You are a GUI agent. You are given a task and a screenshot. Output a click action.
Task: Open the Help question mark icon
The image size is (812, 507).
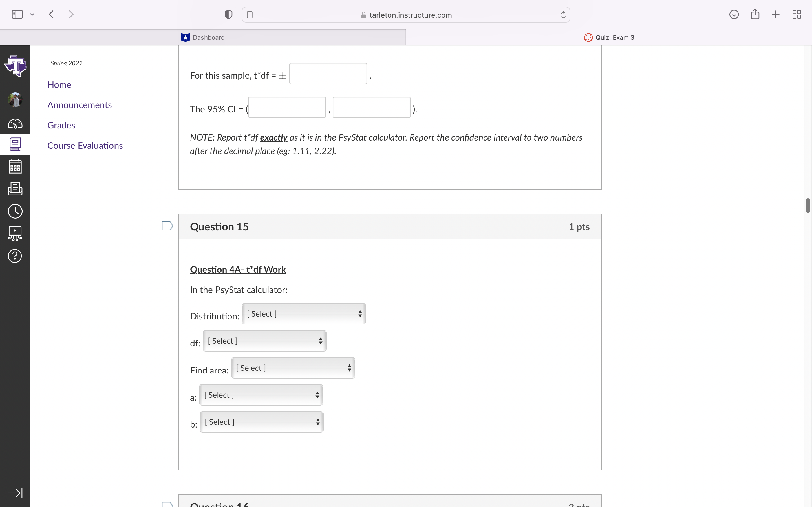(15, 256)
